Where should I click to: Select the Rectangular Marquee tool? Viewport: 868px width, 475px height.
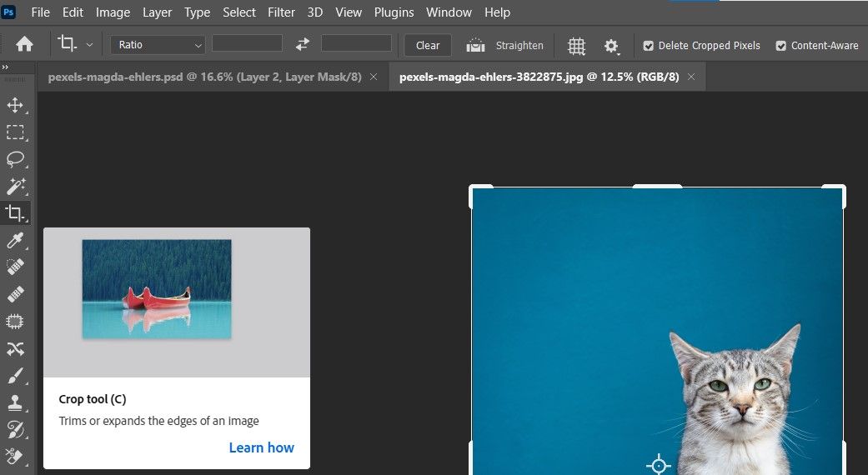click(15, 132)
